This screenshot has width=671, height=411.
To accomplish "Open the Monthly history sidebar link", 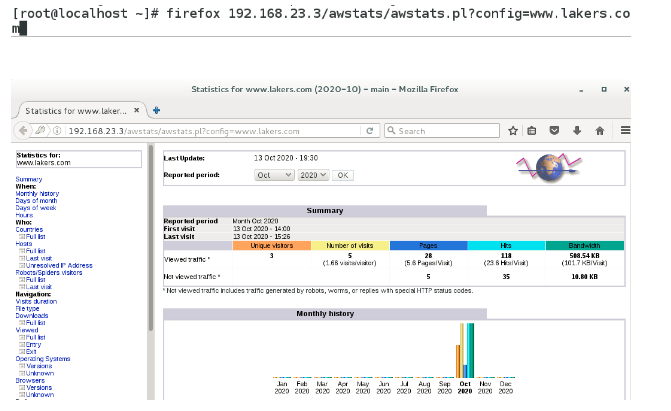I will 37,194.
